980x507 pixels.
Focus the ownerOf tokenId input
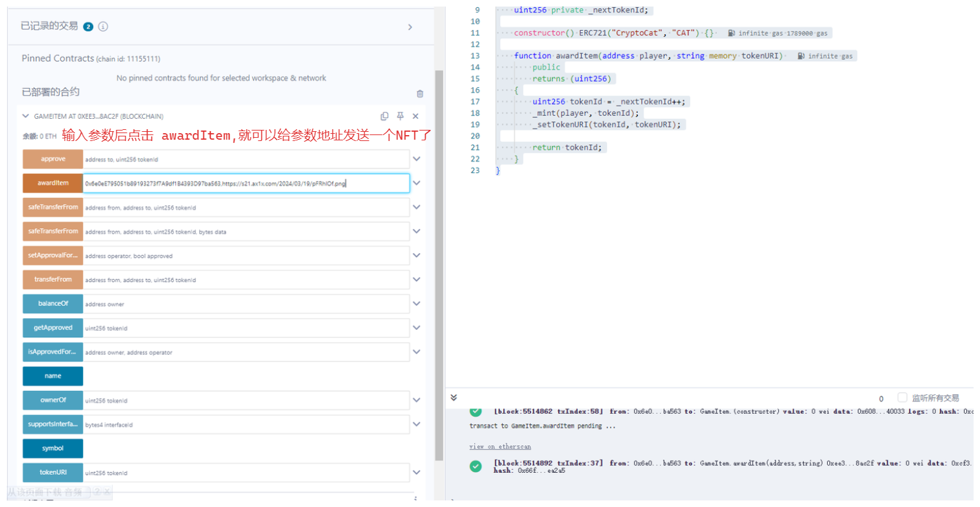(246, 400)
